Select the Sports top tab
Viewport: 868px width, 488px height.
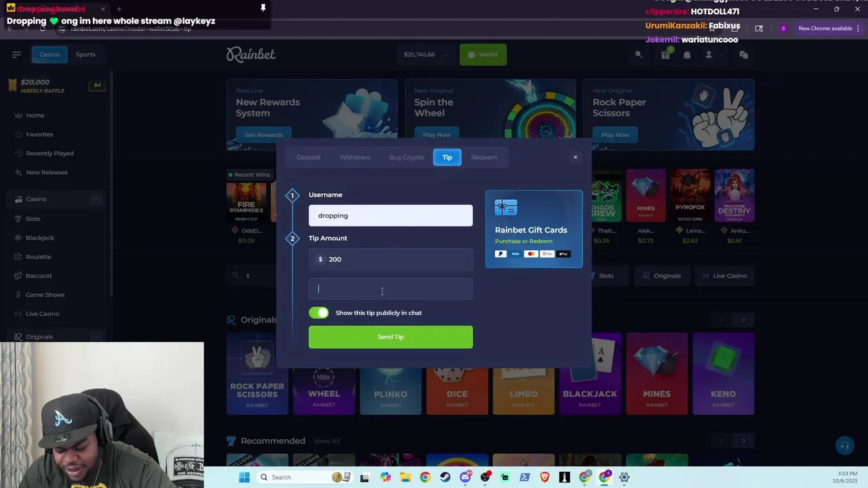[x=85, y=54]
